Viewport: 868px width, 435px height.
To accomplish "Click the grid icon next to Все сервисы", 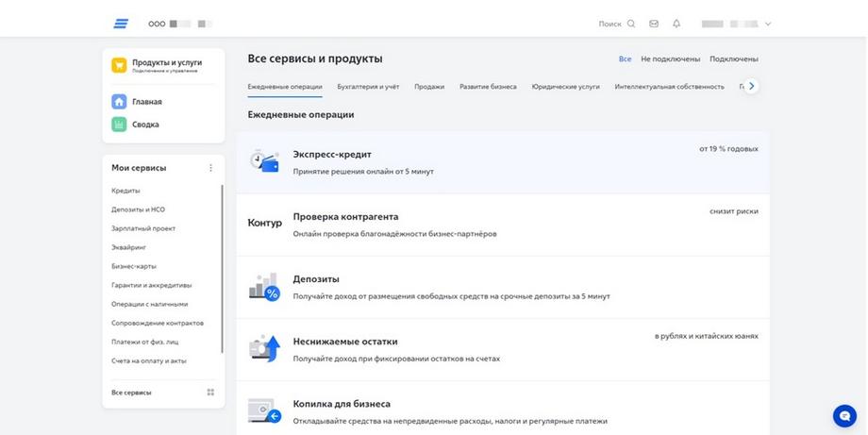I will tap(210, 393).
